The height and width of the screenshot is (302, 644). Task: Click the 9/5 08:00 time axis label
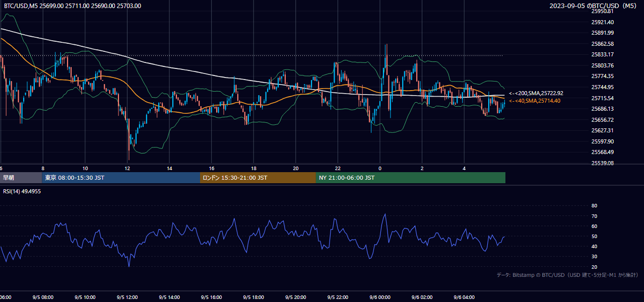(x=43, y=297)
